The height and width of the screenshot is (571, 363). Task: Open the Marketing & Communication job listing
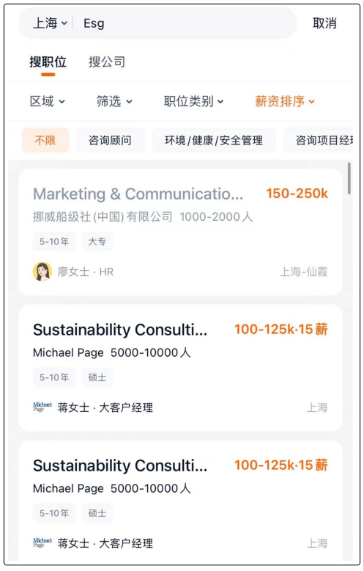coord(180,232)
